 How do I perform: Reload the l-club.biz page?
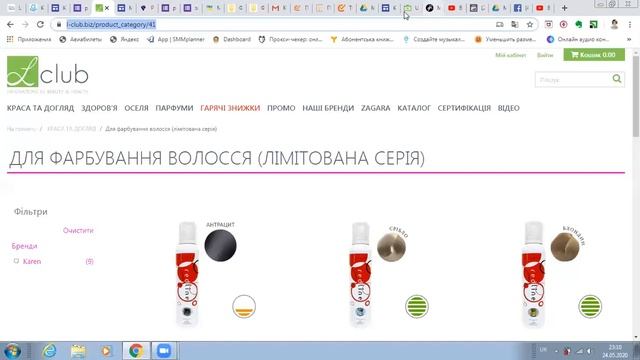click(x=40, y=24)
